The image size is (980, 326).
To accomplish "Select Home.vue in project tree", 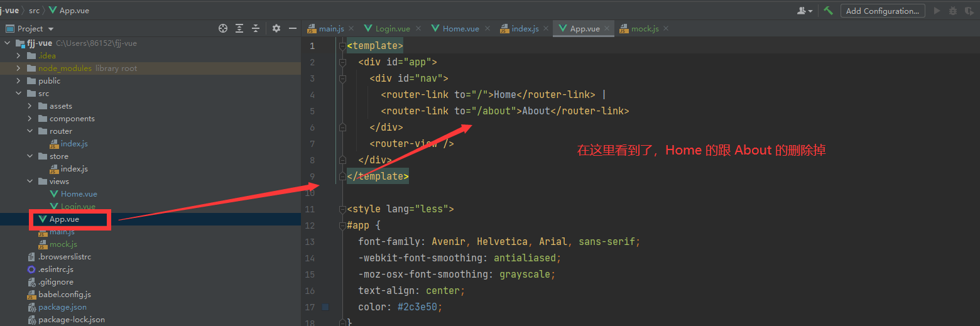I will [x=79, y=194].
